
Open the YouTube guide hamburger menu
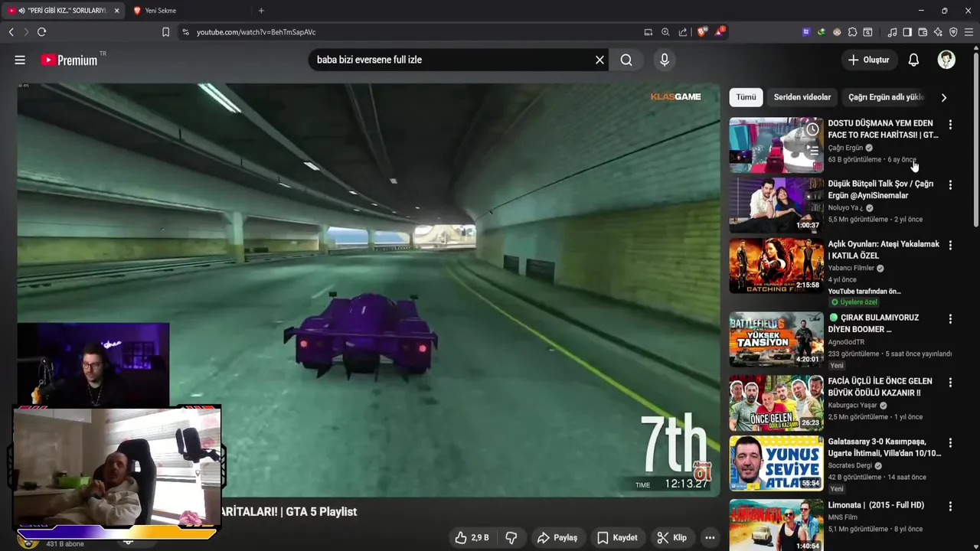point(20,60)
